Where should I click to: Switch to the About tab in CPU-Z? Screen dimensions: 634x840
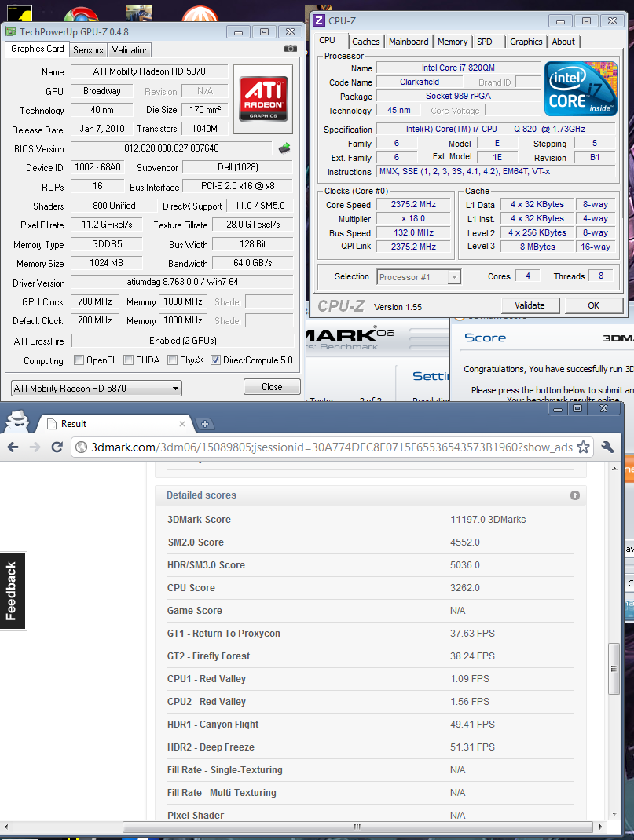(563, 42)
